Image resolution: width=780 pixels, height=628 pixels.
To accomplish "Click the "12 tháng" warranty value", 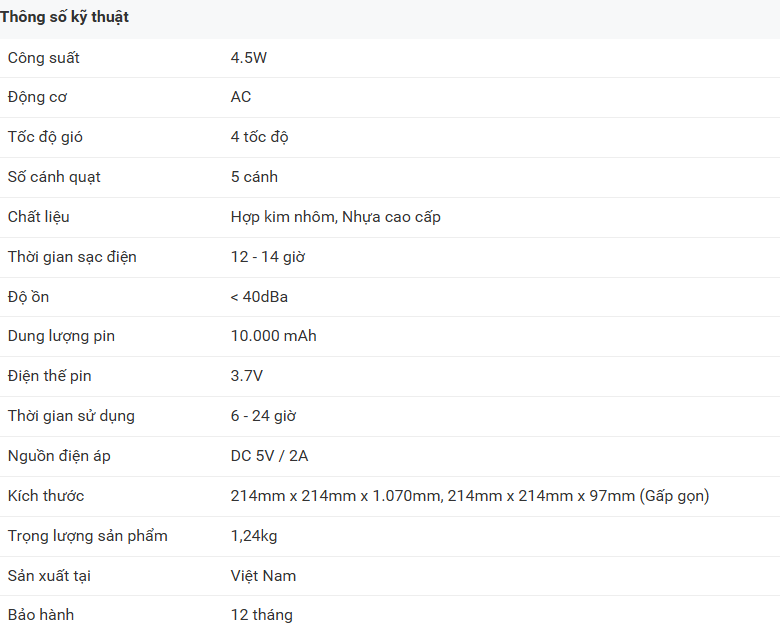I will (x=262, y=615).
